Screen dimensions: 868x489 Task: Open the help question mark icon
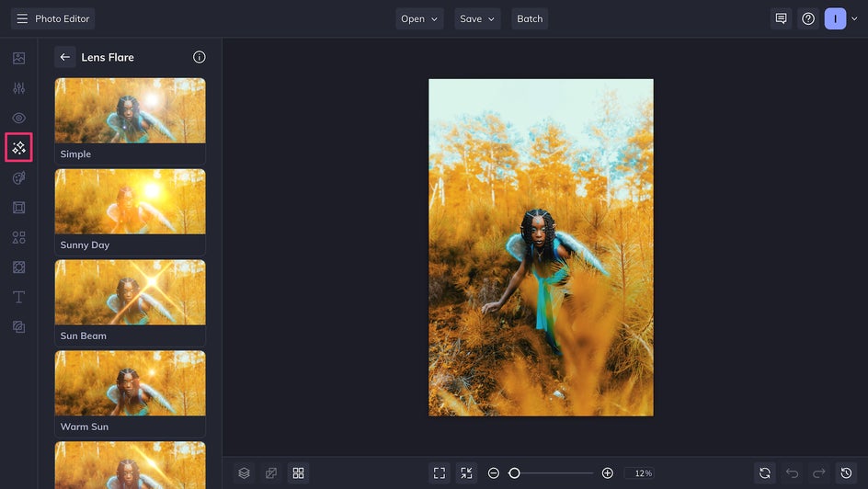pyautogui.click(x=807, y=18)
